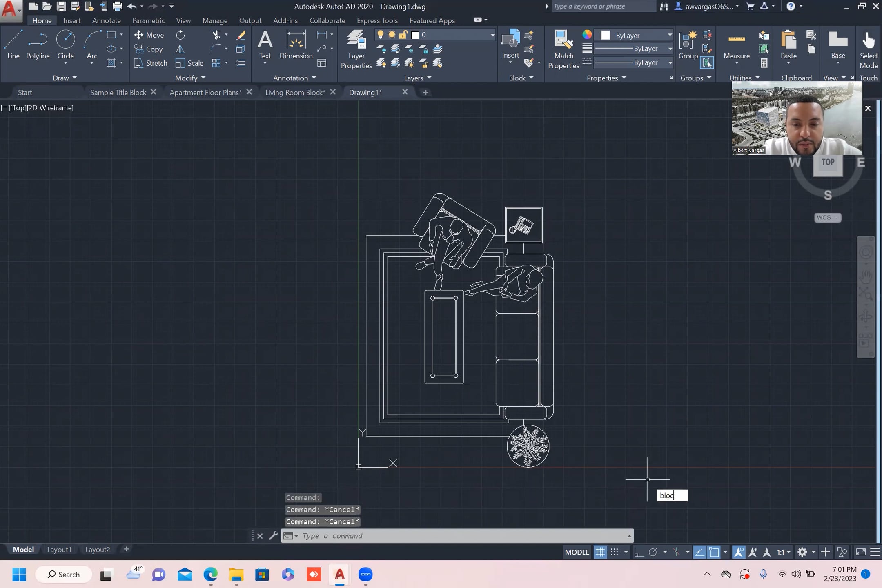Click the layer color swatch
Viewport: 882px width, 588px height.
tap(415, 35)
